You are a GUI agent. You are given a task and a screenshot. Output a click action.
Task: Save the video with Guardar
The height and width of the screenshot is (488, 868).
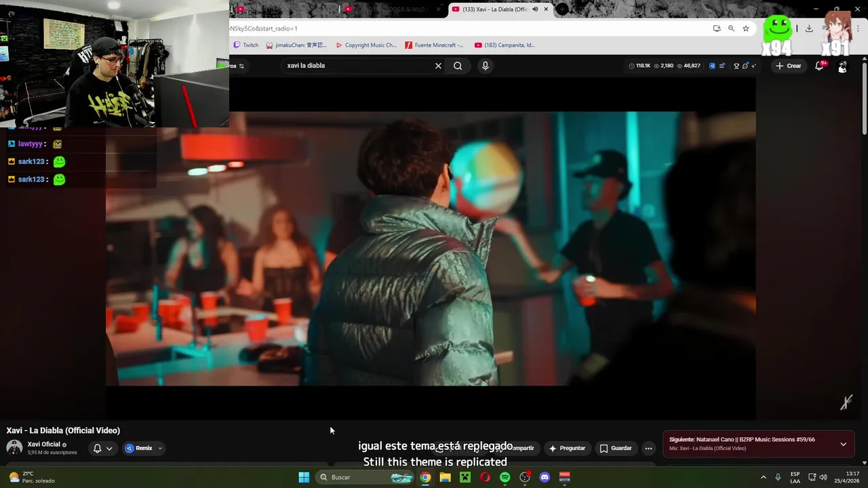[616, 448]
